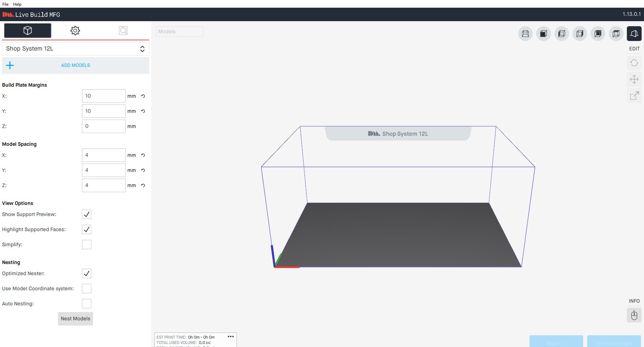Reset the Model Spacing Z value
Screen dimensions: 644x347
pyautogui.click(x=143, y=185)
